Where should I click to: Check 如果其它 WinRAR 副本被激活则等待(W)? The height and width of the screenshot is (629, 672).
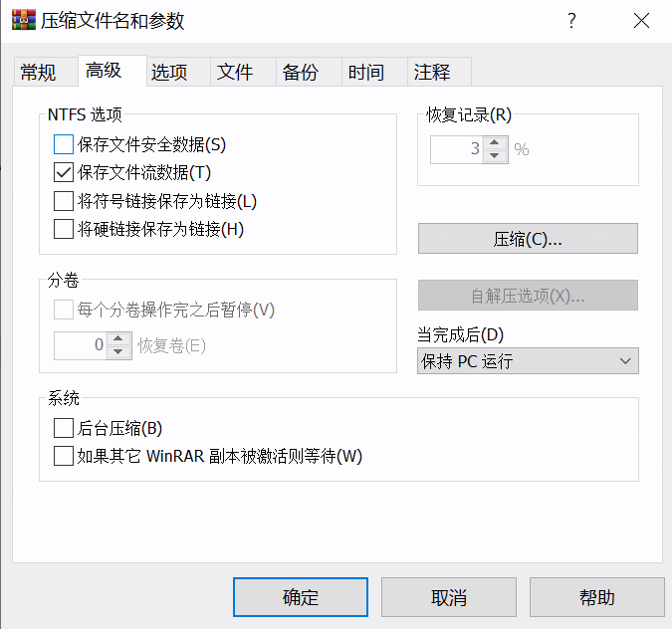[64, 456]
